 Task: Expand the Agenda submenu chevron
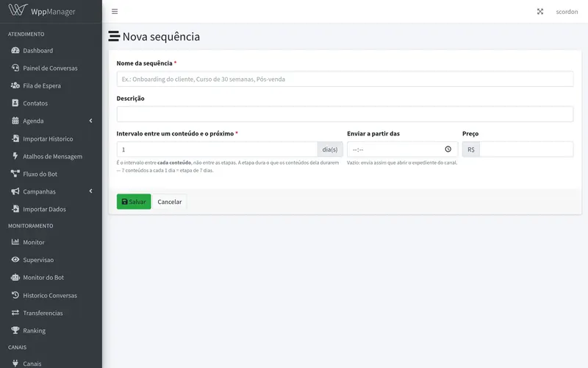tap(90, 121)
